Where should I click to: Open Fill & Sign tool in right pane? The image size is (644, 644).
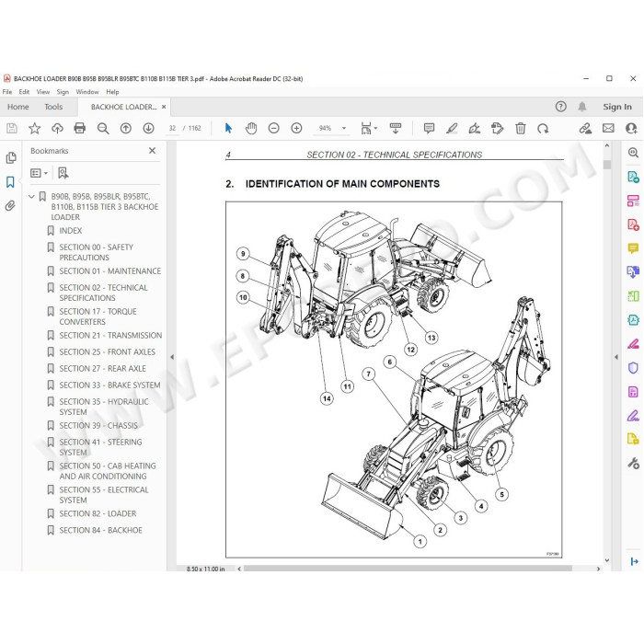pyautogui.click(x=633, y=416)
